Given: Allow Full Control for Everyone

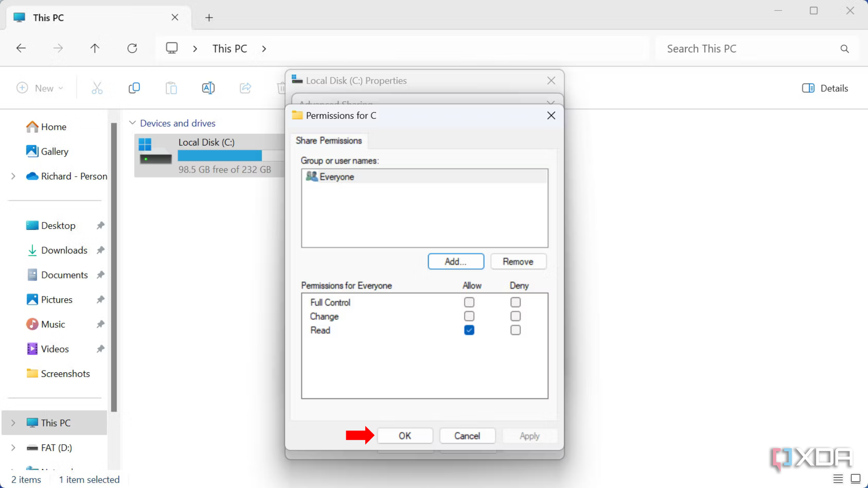Looking at the screenshot, I should tap(469, 302).
